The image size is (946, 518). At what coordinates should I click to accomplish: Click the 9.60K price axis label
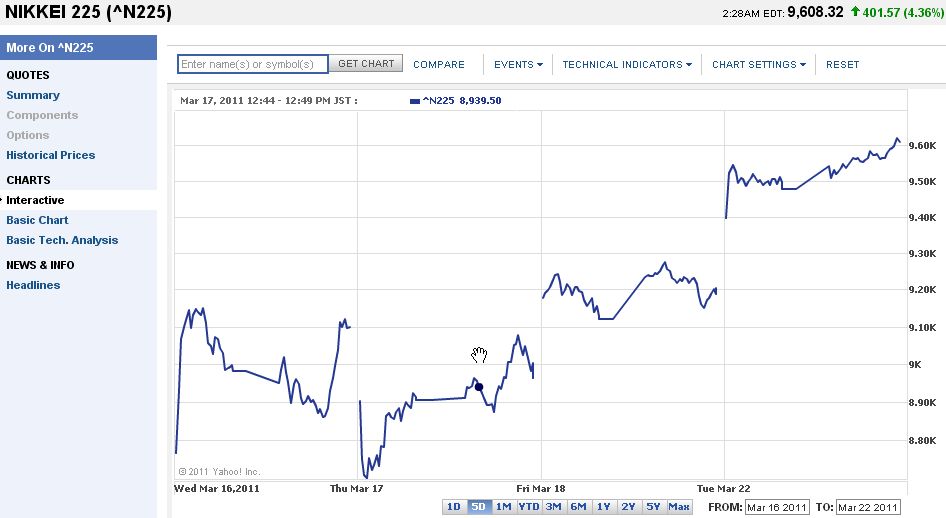tap(922, 145)
